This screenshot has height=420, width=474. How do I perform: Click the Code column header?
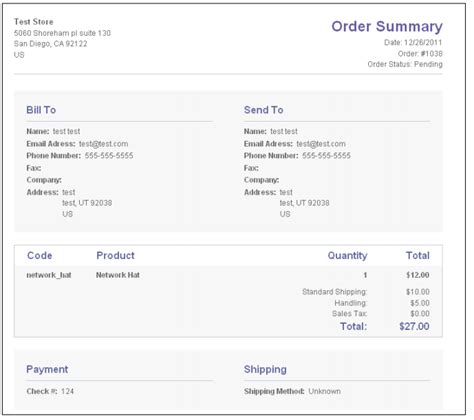click(40, 256)
